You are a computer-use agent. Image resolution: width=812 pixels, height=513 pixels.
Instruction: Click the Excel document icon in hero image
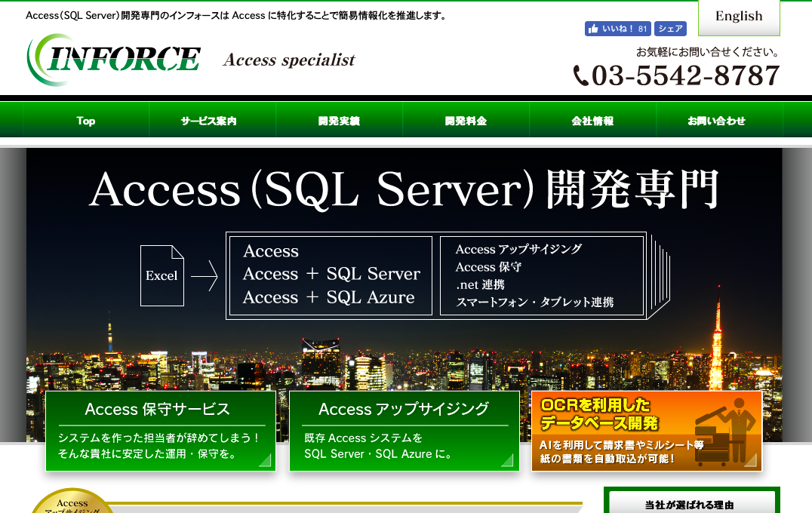[162, 275]
